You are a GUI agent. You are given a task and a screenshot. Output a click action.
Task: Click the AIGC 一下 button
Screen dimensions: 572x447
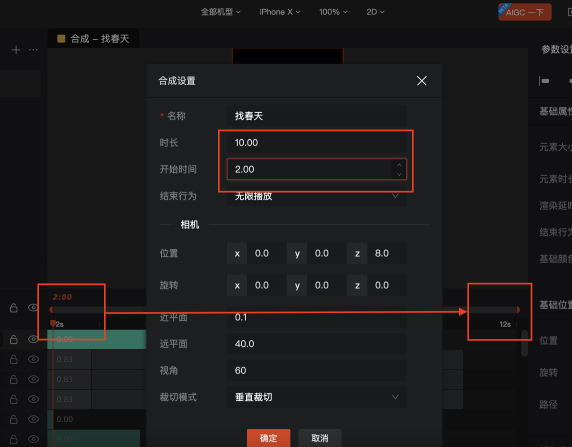click(525, 12)
